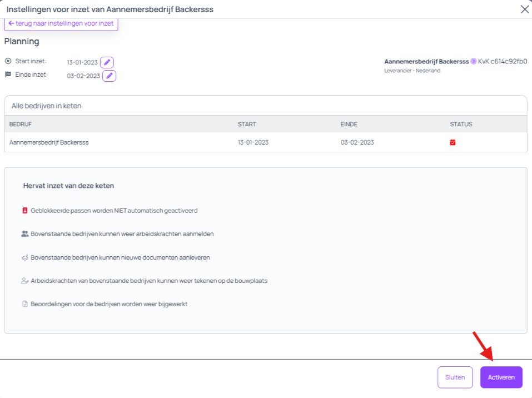Go back via 'terug naar instellingen voor inzet'

point(61,23)
